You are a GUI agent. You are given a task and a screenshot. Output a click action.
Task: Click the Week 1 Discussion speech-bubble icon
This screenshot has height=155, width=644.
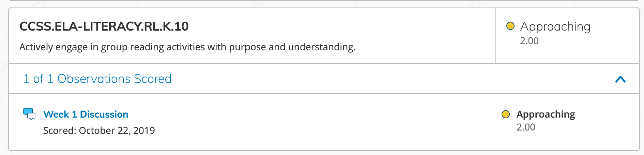pyautogui.click(x=29, y=114)
